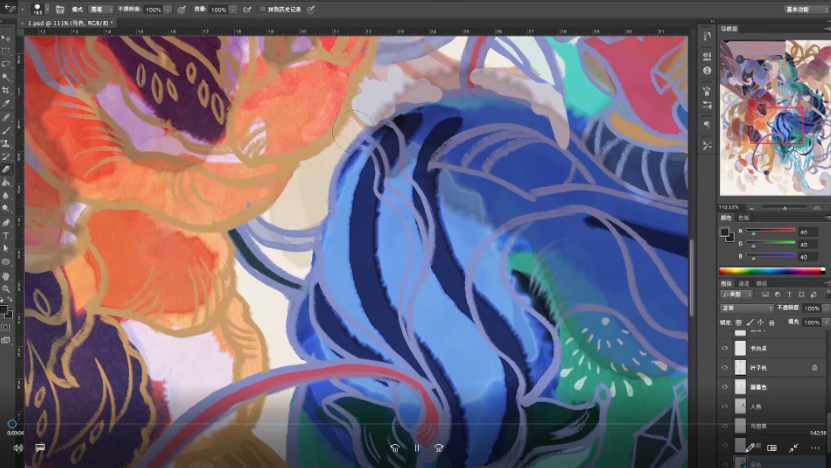Viewport: 831px width, 468px height.
Task: Hide the 书白点 layer
Action: (x=724, y=348)
